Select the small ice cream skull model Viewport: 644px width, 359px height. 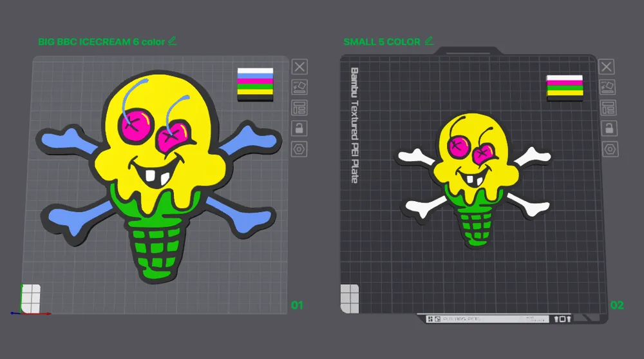pyautogui.click(x=473, y=181)
